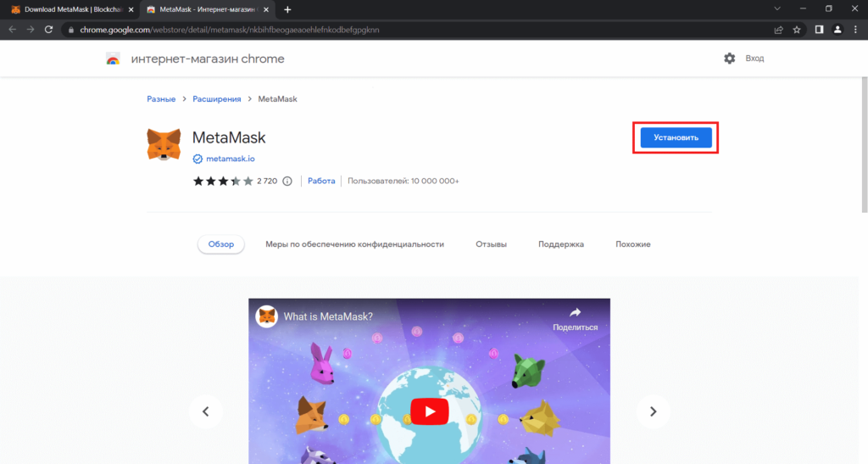The width and height of the screenshot is (868, 464).
Task: Click the Chrome Web Store settings gear icon
Action: [x=729, y=59]
